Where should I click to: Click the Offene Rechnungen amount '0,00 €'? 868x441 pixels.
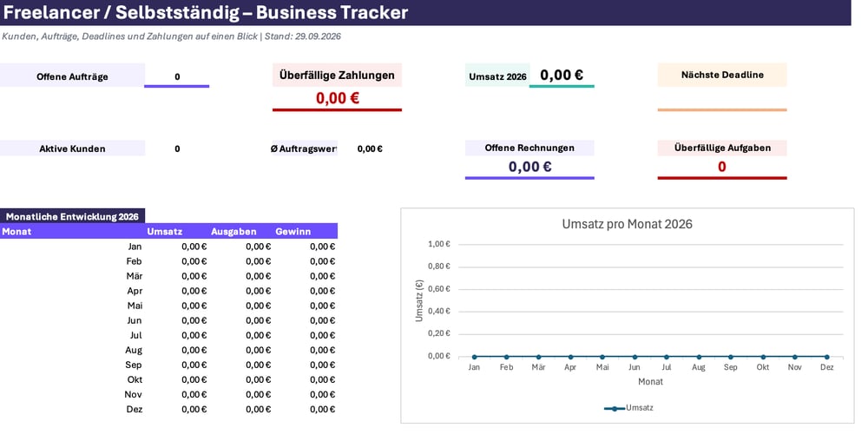coord(529,167)
